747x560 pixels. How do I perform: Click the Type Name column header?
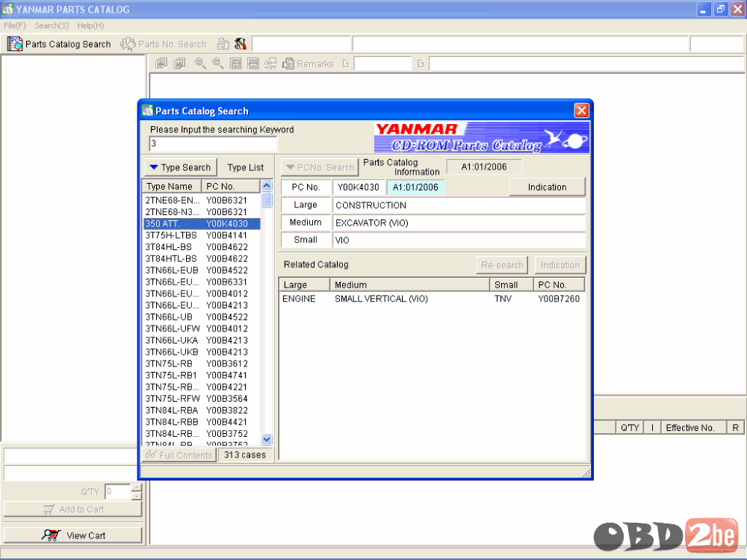click(172, 186)
